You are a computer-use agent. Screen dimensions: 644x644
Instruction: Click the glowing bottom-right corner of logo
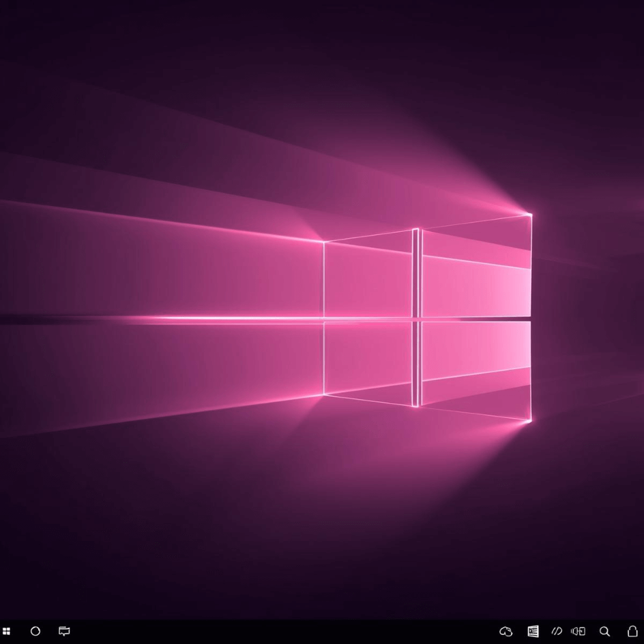[x=531, y=420]
